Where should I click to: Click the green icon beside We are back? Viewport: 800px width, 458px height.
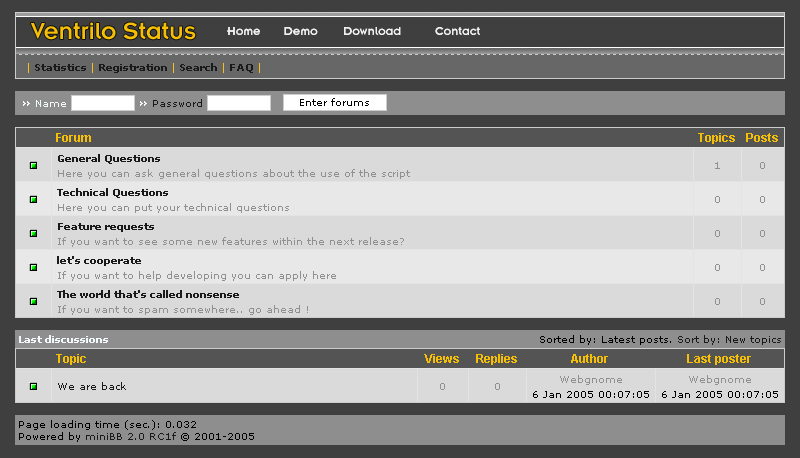33,387
